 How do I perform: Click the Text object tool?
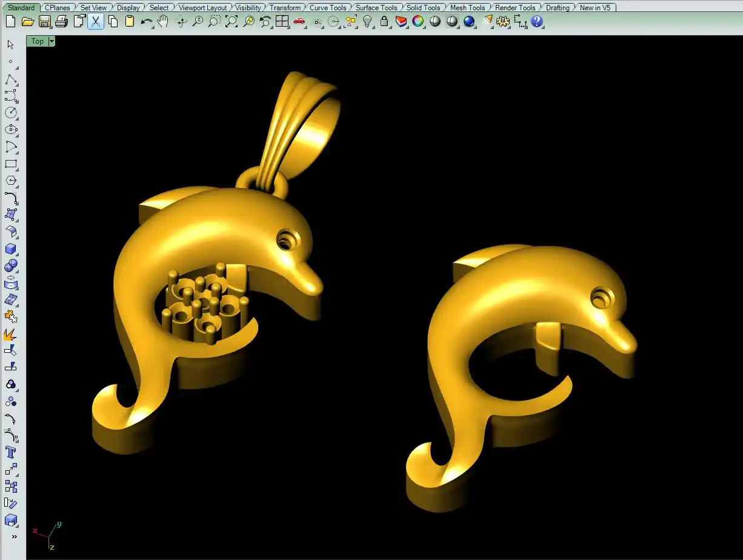pos(11,452)
